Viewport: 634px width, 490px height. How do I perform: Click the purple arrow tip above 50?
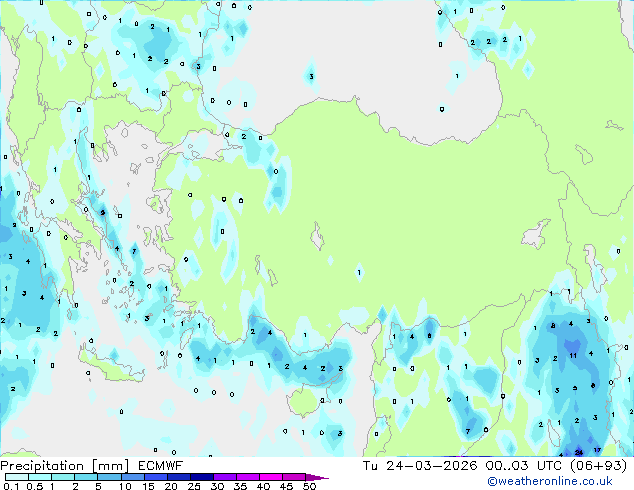coord(317,477)
